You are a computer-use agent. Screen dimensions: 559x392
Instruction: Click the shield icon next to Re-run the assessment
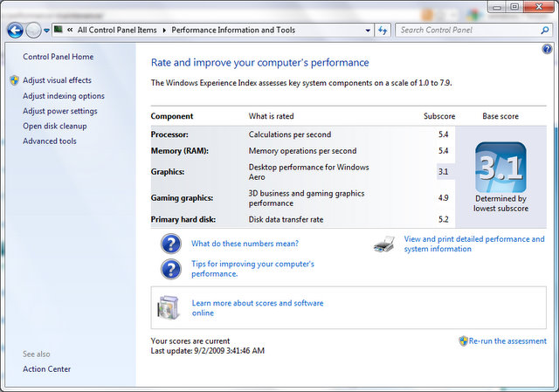[463, 341]
